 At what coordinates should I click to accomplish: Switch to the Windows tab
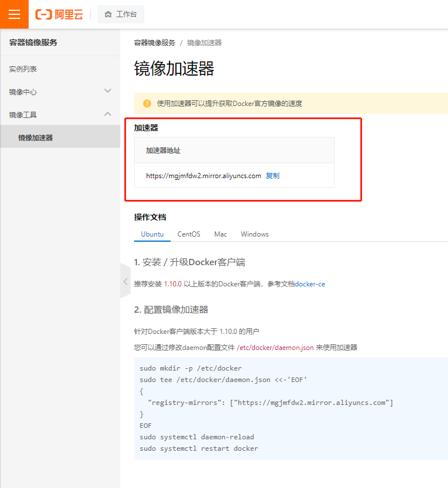(255, 234)
